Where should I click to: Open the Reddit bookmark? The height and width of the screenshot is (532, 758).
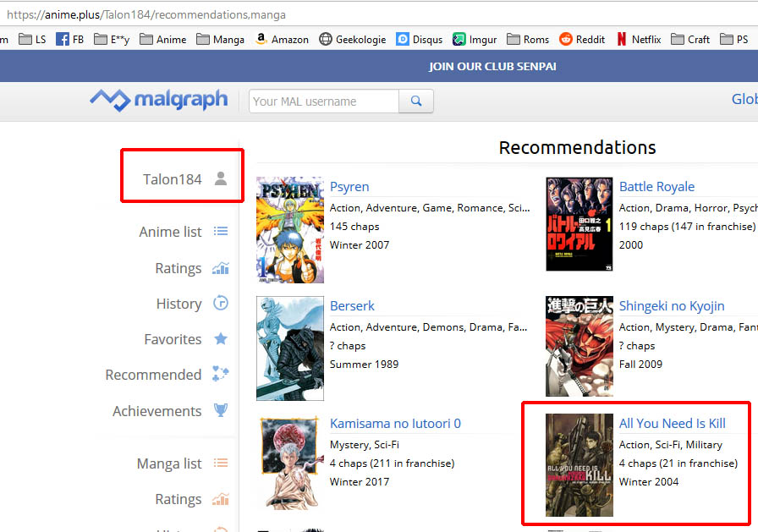(x=581, y=39)
